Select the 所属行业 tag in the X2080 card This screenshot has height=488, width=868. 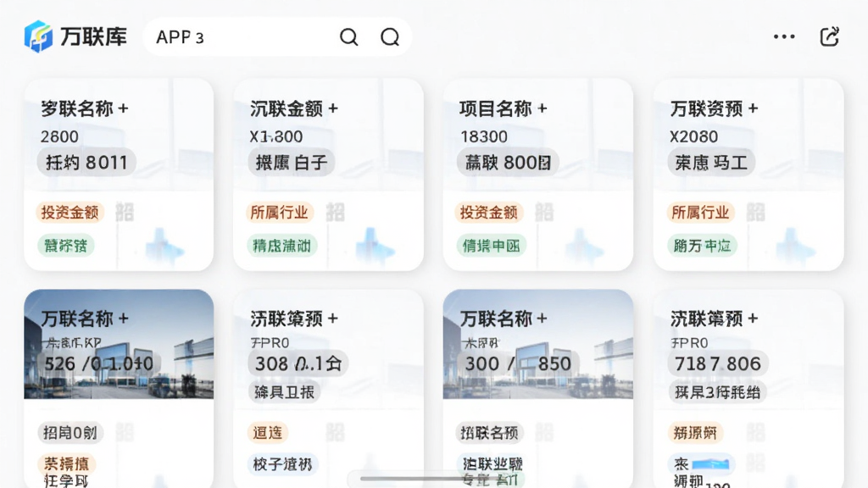[x=700, y=212]
